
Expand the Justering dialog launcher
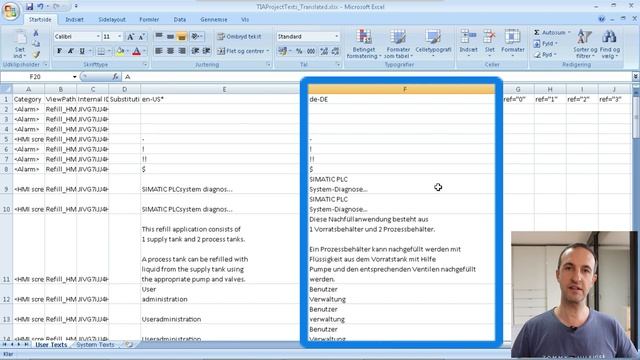tap(268, 64)
